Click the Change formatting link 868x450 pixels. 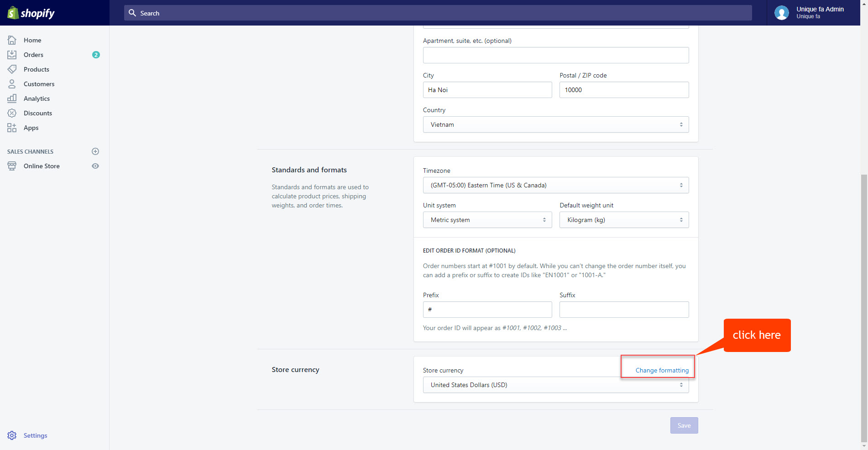(662, 370)
